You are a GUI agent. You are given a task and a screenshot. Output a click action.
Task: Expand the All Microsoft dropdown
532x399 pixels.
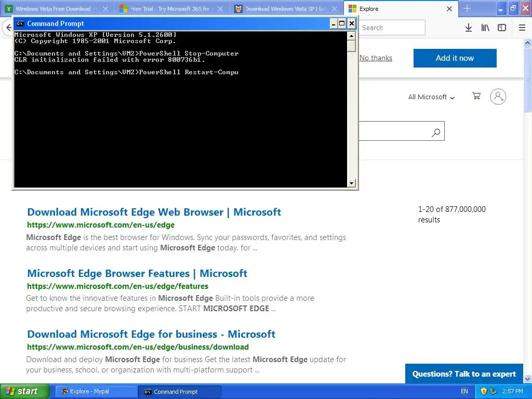tap(431, 97)
